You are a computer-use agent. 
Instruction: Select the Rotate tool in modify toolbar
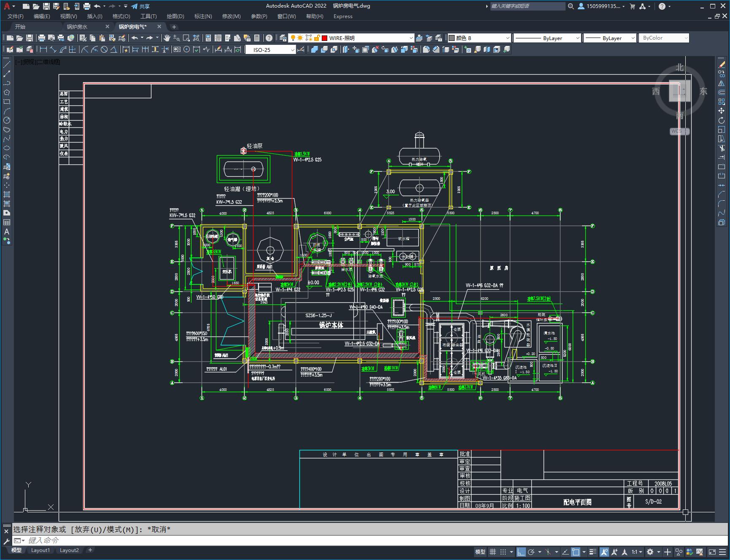pyautogui.click(x=722, y=120)
